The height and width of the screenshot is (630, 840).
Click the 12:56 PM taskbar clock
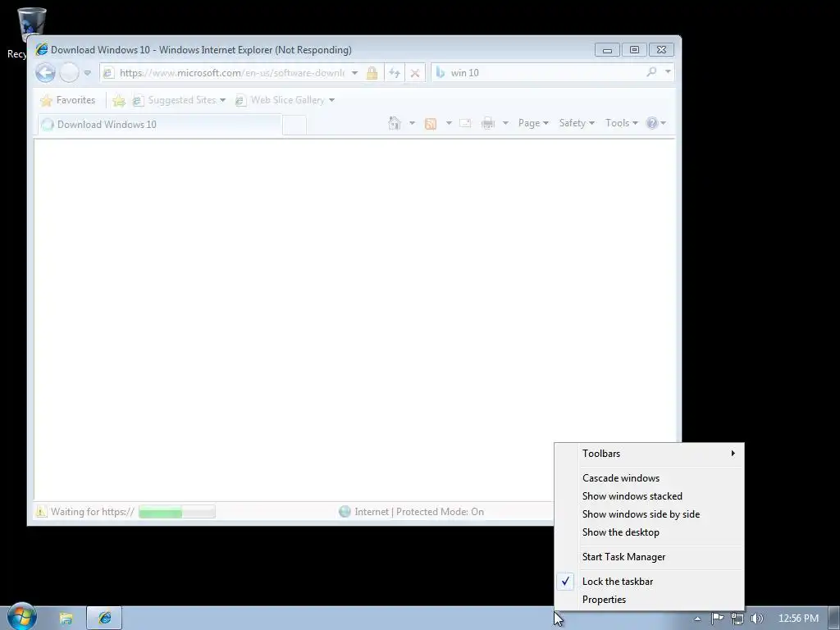798,619
